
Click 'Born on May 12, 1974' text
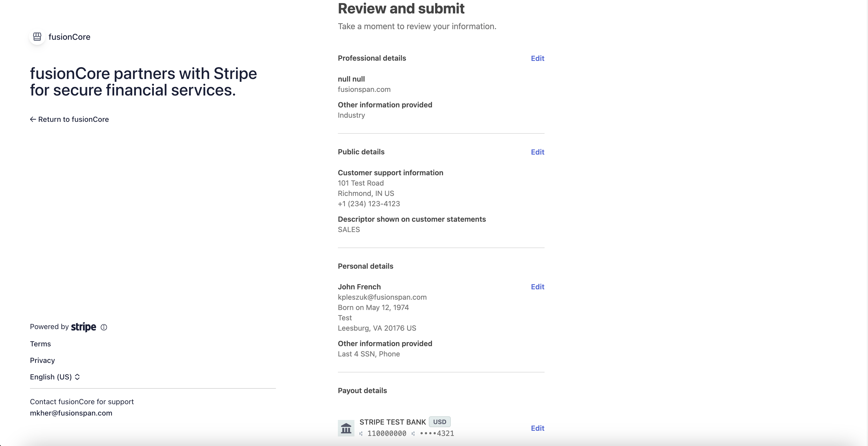click(373, 307)
